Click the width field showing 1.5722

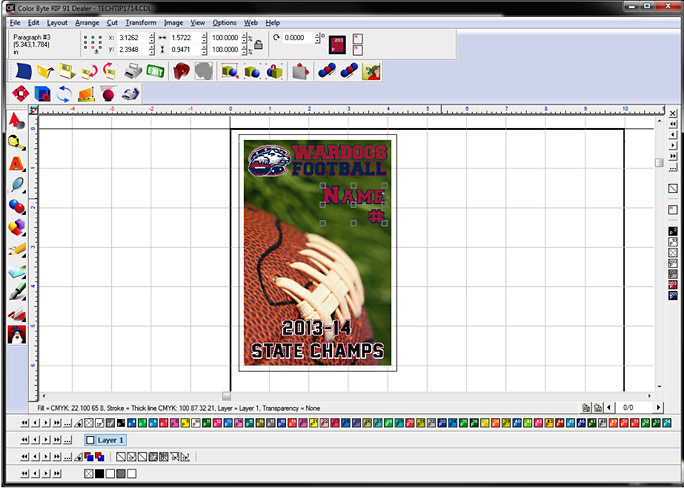click(185, 38)
